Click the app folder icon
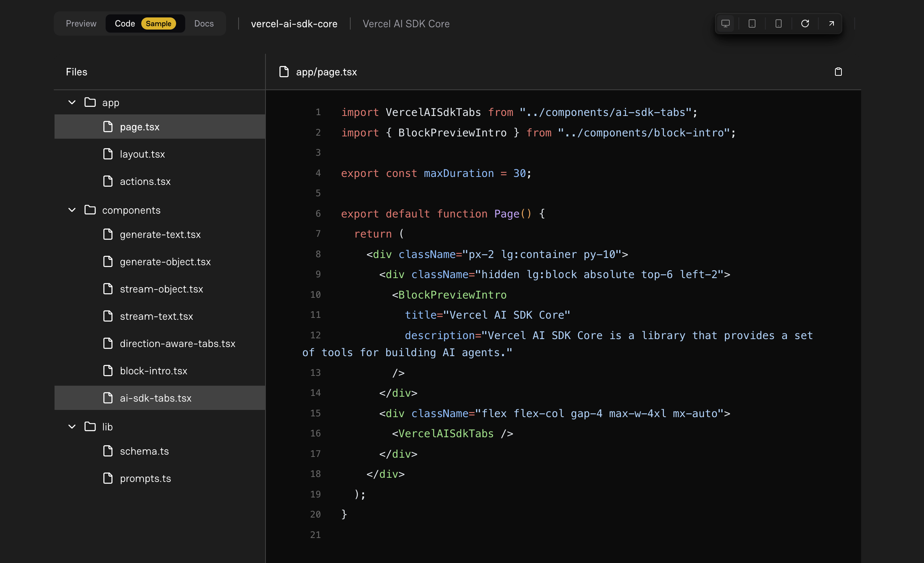This screenshot has height=563, width=924. point(90,102)
